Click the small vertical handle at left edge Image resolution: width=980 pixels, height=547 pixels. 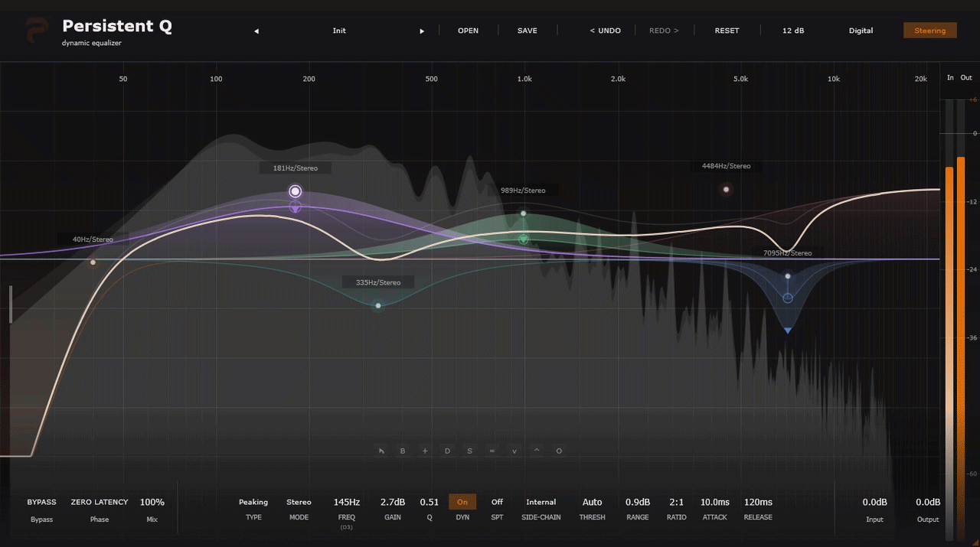click(x=11, y=304)
